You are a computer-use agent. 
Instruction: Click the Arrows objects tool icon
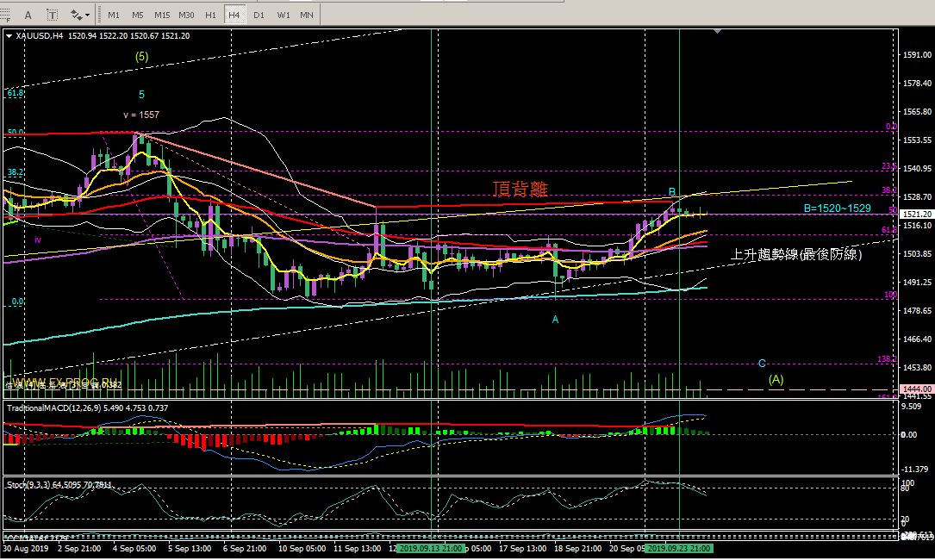(76, 15)
